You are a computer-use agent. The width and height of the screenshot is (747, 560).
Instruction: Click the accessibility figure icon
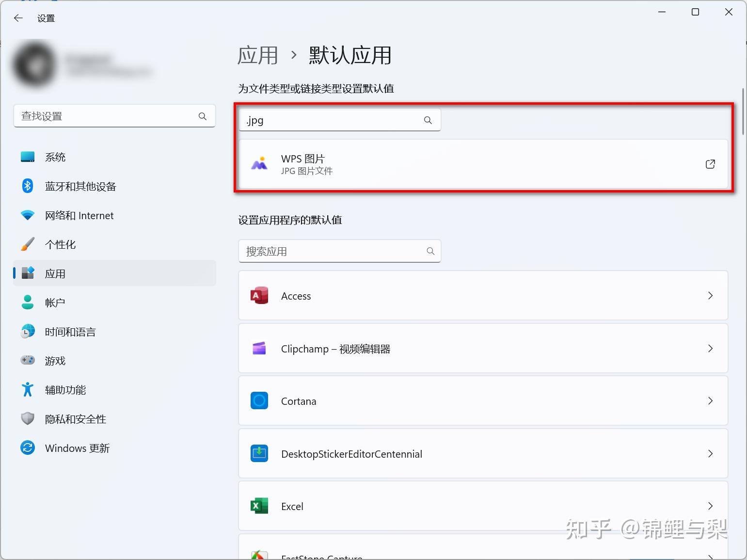click(x=28, y=389)
